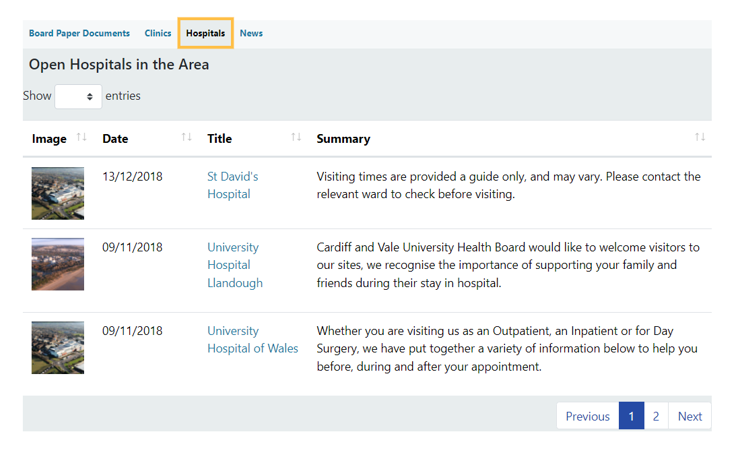Click the Image column header

pyautogui.click(x=49, y=139)
